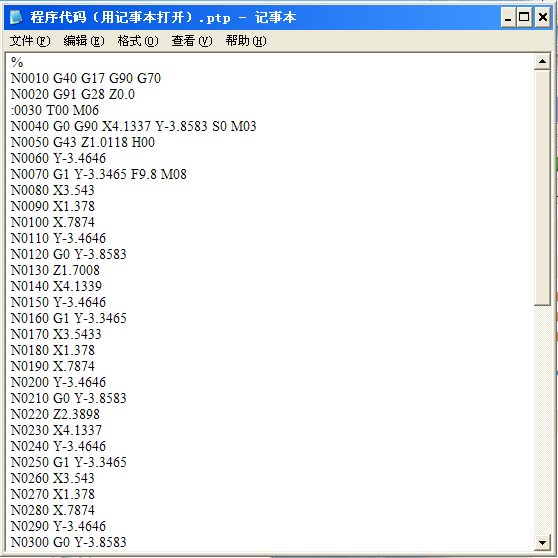Click line N0170 X3.5433
558x558 pixels.
pyautogui.click(x=56, y=335)
